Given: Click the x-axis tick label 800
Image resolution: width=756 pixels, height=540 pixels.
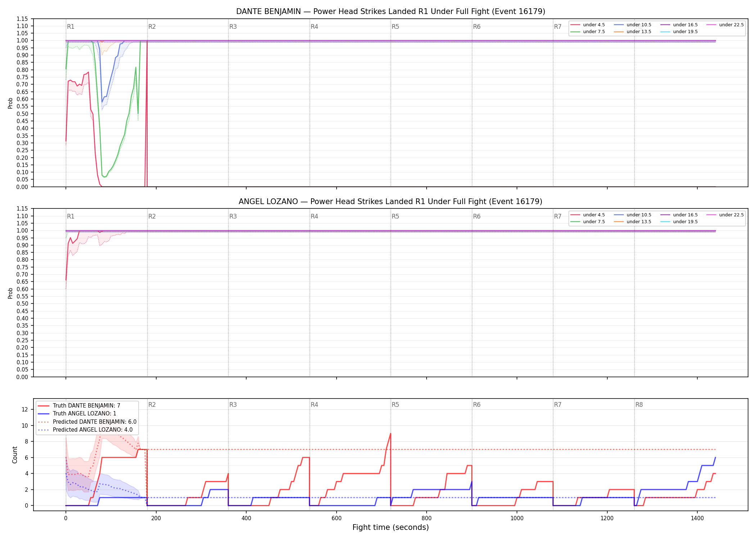Looking at the screenshot, I should (x=427, y=518).
